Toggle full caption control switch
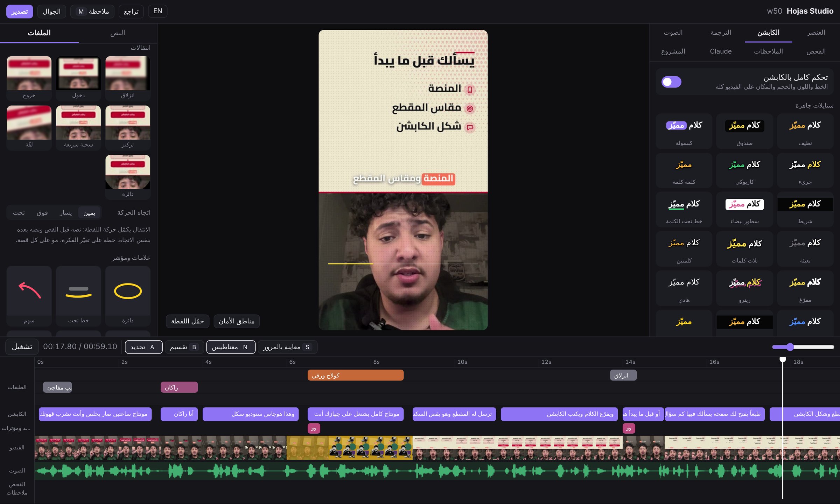Viewport: 840px width, 504px height. pos(671,82)
